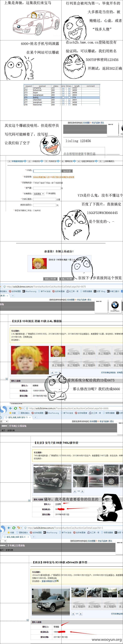This screenshot has width=123, height=644.
Task: Select the 自动 transmission radio button
Action: pos(40,183)
